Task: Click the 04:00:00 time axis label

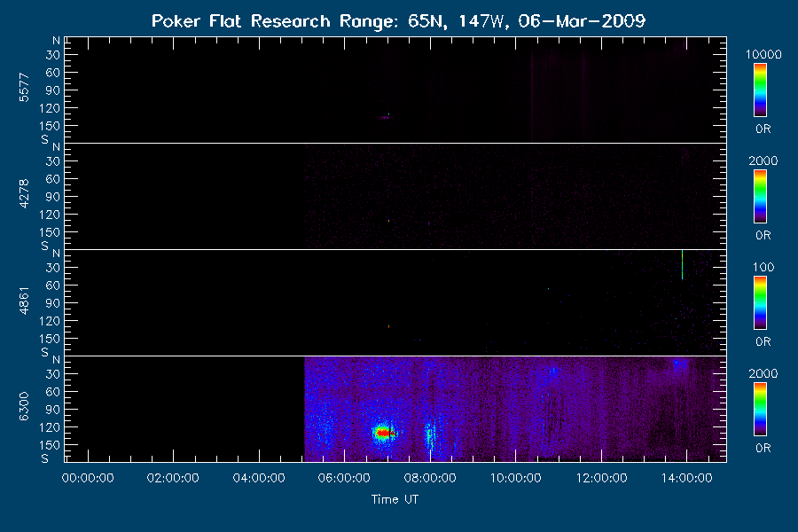Action: coord(259,478)
